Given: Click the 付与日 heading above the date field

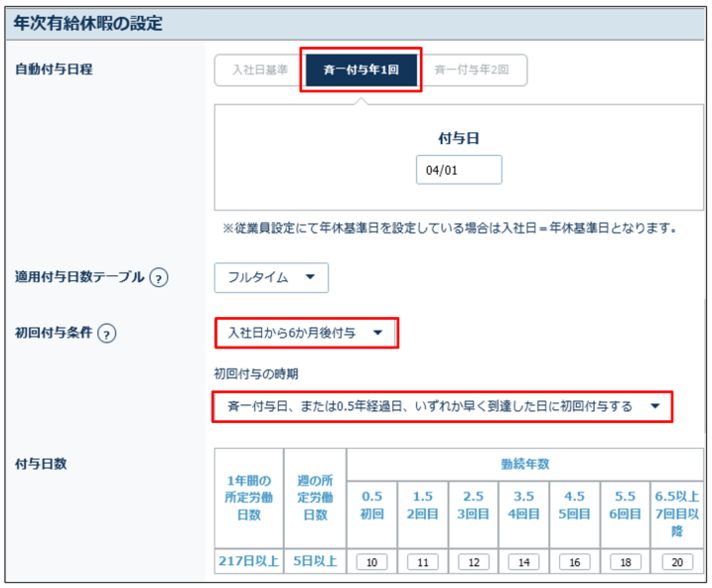Looking at the screenshot, I should (x=459, y=138).
